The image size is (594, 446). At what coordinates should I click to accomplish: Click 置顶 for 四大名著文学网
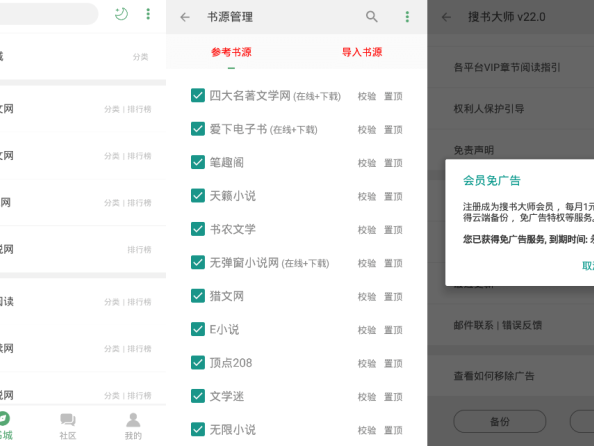click(393, 96)
